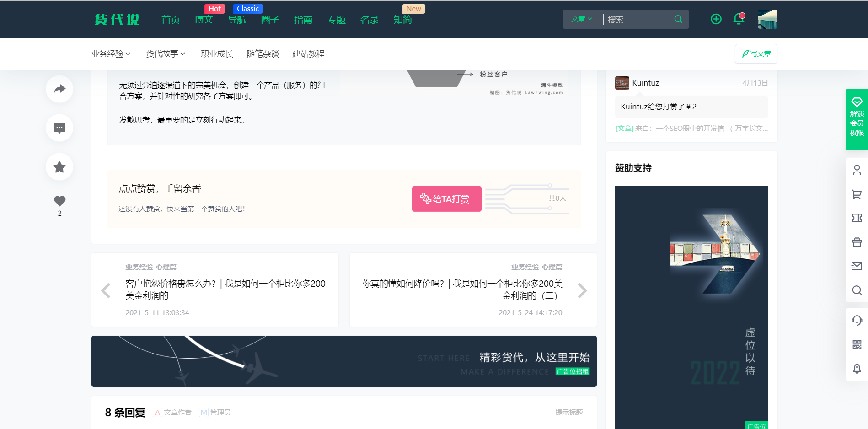
Task: Like the article with the heart button
Action: (59, 200)
